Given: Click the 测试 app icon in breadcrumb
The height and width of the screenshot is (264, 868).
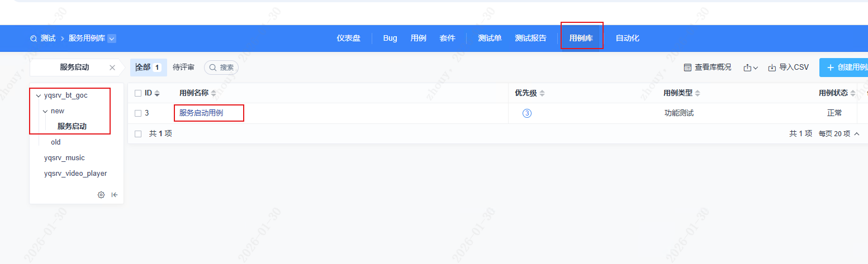Looking at the screenshot, I should (x=34, y=39).
